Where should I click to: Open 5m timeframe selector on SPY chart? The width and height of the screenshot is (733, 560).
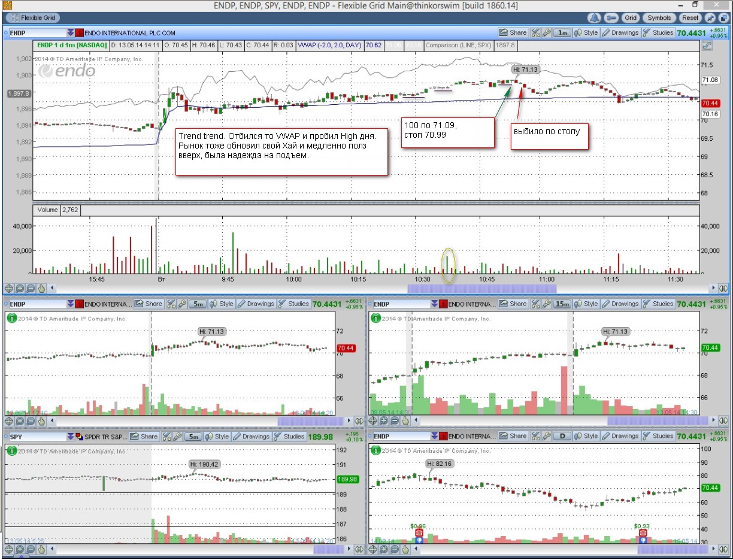(x=192, y=437)
